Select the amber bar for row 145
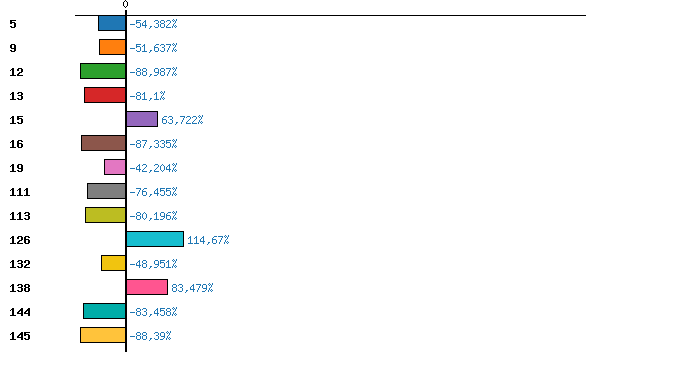 pyautogui.click(x=103, y=335)
